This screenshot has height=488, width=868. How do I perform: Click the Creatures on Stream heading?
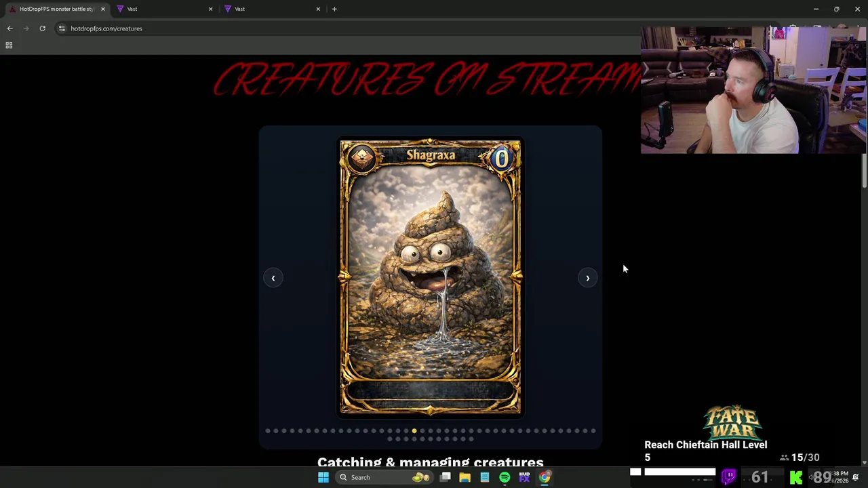pos(427,80)
